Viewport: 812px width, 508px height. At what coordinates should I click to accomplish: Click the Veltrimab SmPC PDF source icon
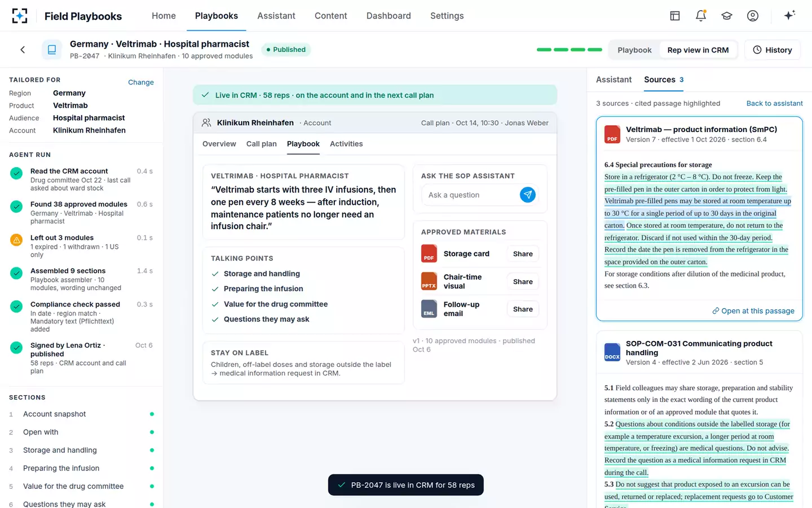612,134
